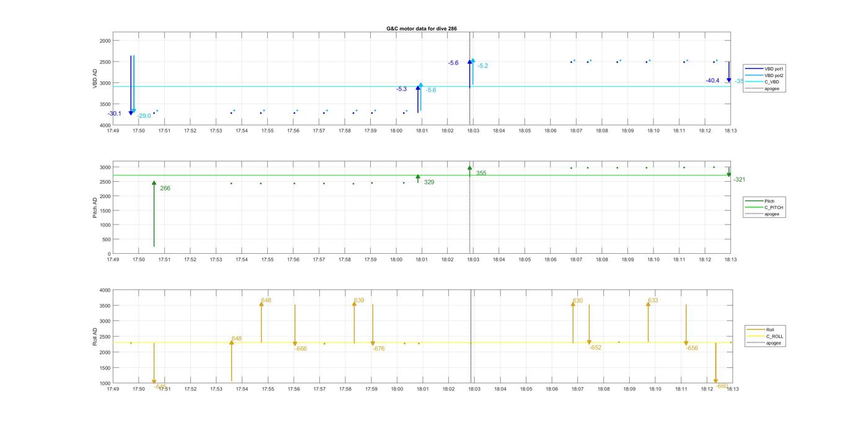The height and width of the screenshot is (430, 868).
Task: Click the "Roll AD" y-axis label
Action: pos(95,337)
